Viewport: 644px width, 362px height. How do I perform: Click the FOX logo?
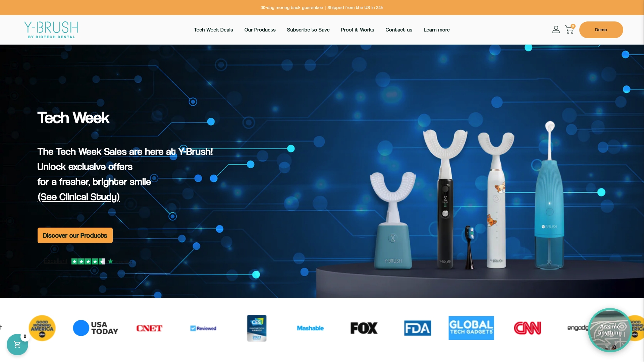pyautogui.click(x=364, y=328)
